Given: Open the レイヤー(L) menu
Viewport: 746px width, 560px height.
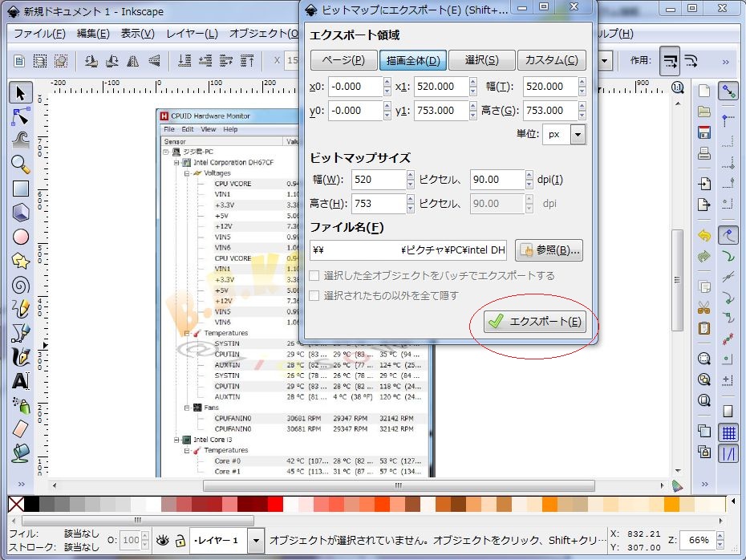Looking at the screenshot, I should pyautogui.click(x=192, y=34).
